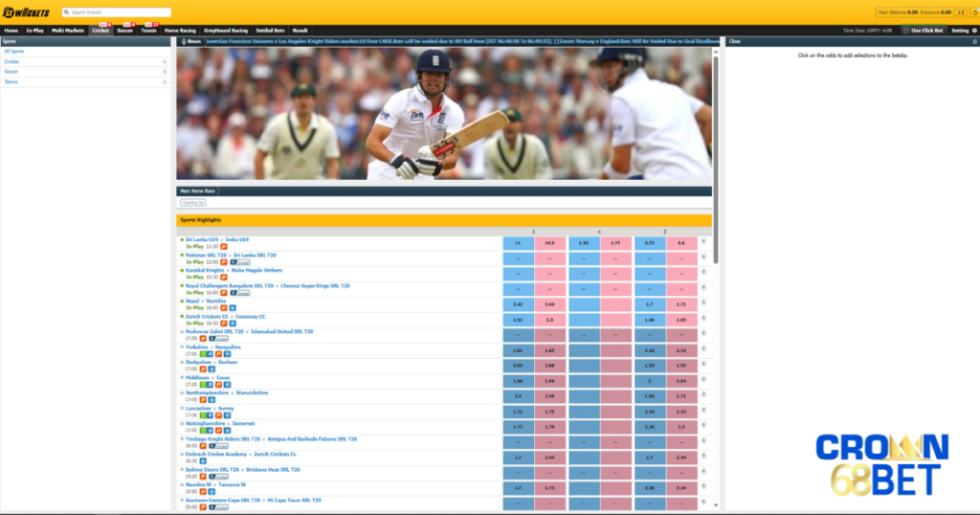Click the orange P icon for Derbyshire v Durham
Screen dimensions: 980x515
[x=203, y=369]
